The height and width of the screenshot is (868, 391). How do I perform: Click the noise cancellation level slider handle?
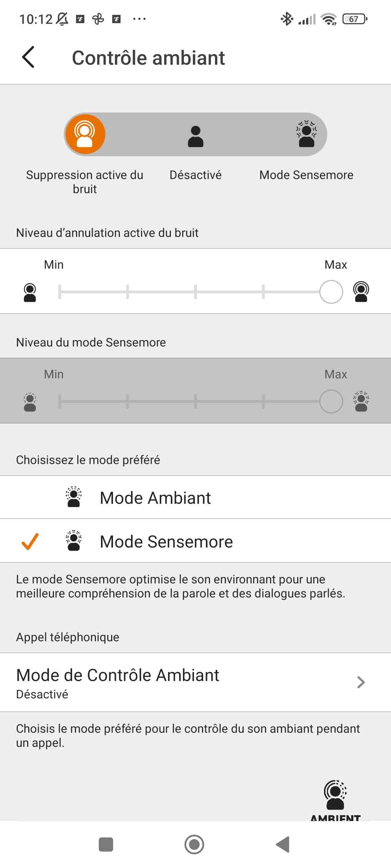331,292
